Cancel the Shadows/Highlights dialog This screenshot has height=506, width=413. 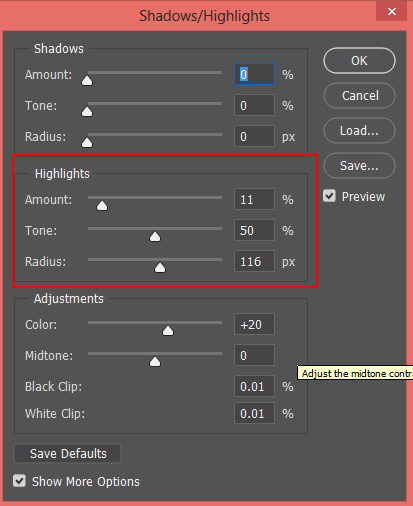pos(359,96)
